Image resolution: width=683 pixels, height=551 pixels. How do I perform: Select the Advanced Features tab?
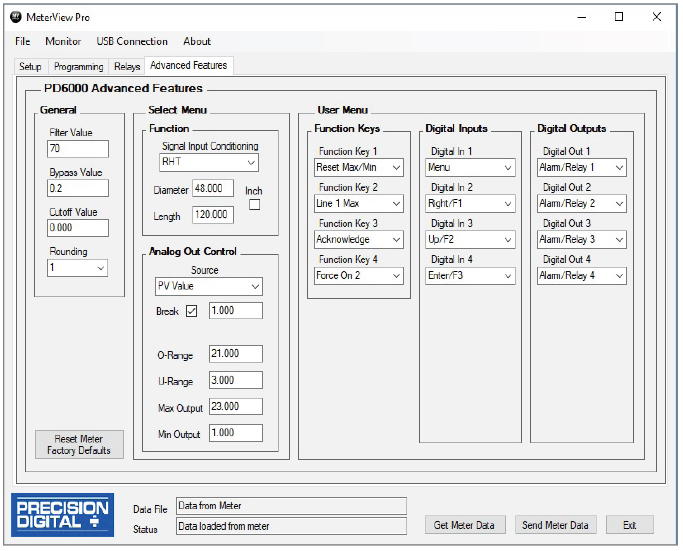click(189, 65)
